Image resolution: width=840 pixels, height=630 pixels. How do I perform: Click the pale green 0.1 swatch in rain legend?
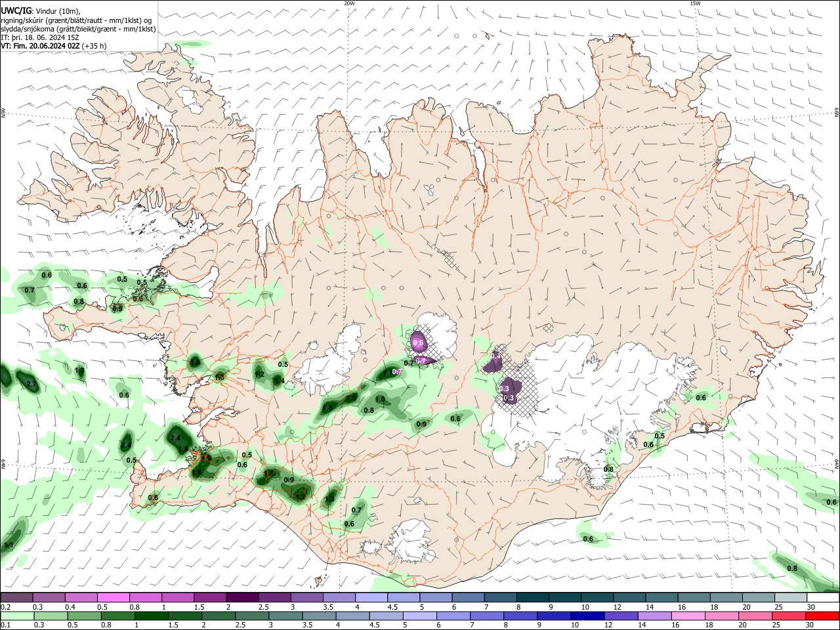click(x=17, y=616)
